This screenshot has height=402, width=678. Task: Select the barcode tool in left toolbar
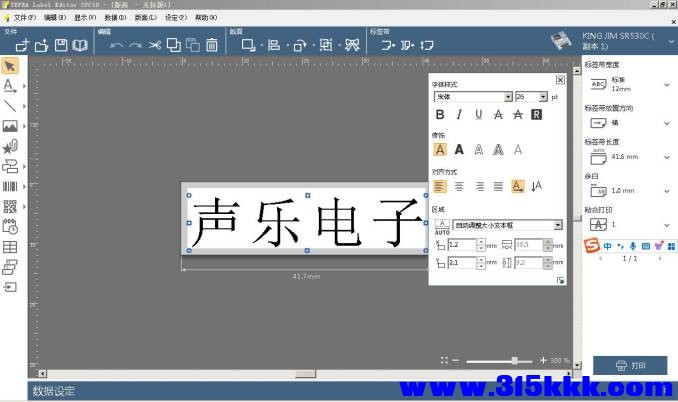pyautogui.click(x=10, y=186)
